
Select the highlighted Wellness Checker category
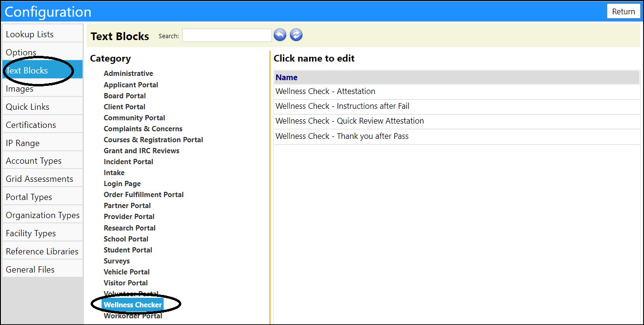[x=133, y=304]
